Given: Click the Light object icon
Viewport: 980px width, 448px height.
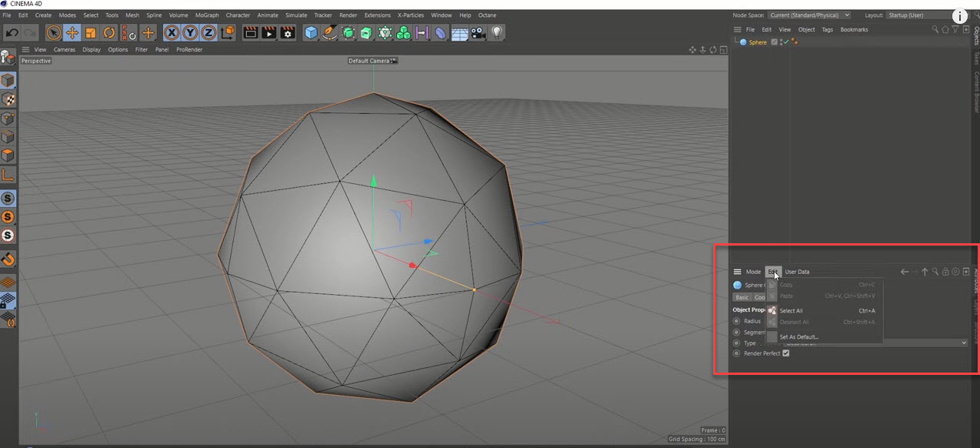Looking at the screenshot, I should pos(497,32).
